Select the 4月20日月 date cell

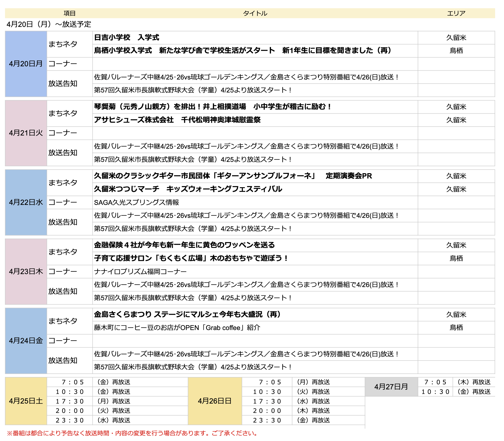tap(26, 64)
